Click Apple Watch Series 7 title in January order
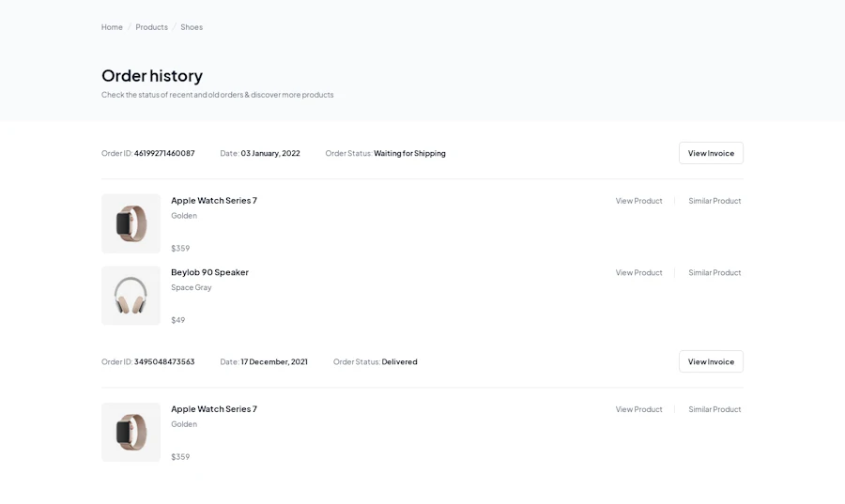 tap(214, 200)
